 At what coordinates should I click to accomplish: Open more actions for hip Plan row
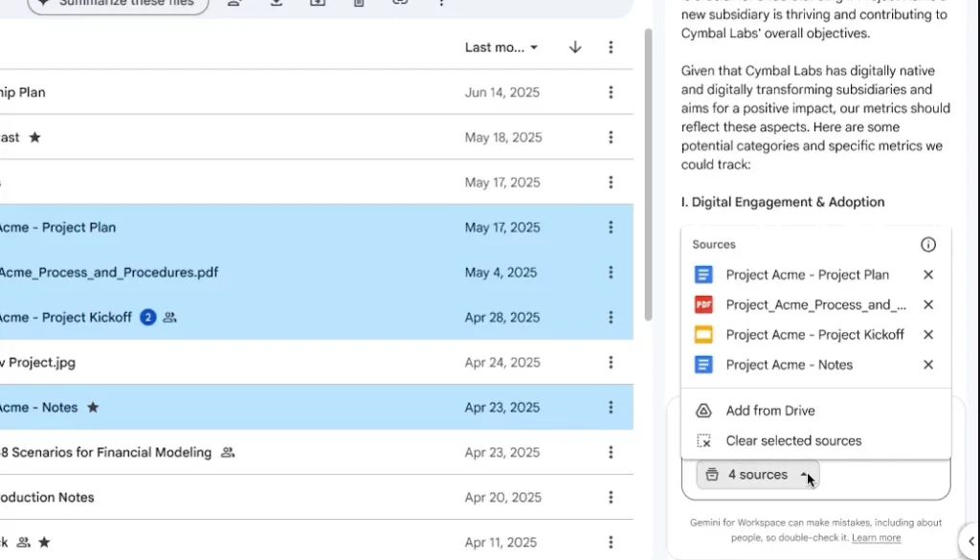point(611,93)
